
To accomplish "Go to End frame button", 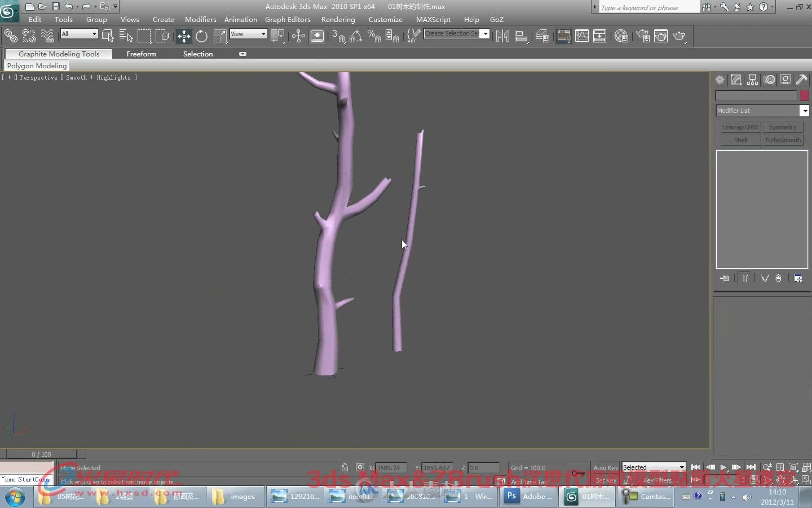I will [x=751, y=467].
